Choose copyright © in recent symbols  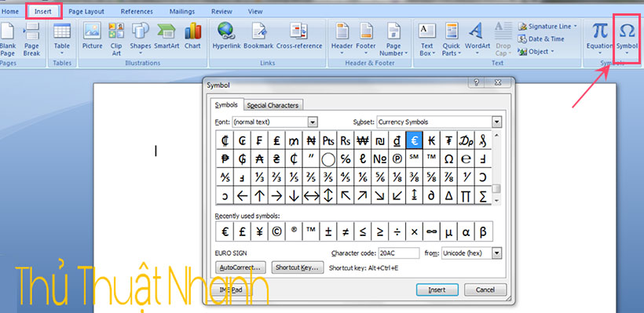[x=276, y=231]
